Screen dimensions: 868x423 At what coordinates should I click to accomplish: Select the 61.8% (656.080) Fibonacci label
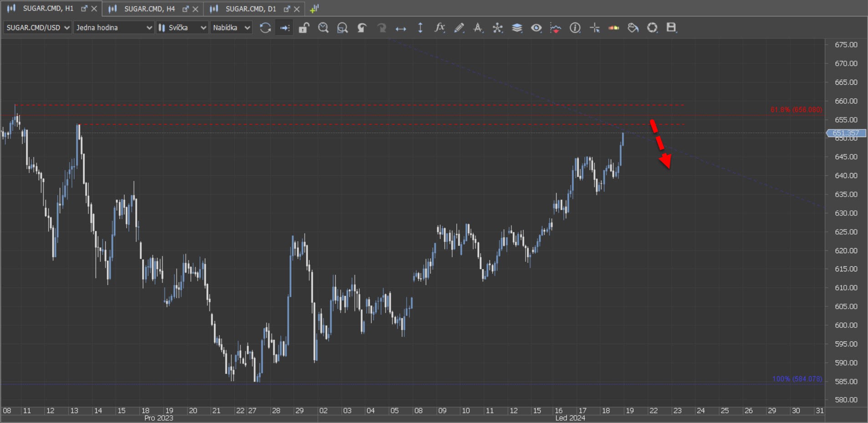(x=796, y=110)
